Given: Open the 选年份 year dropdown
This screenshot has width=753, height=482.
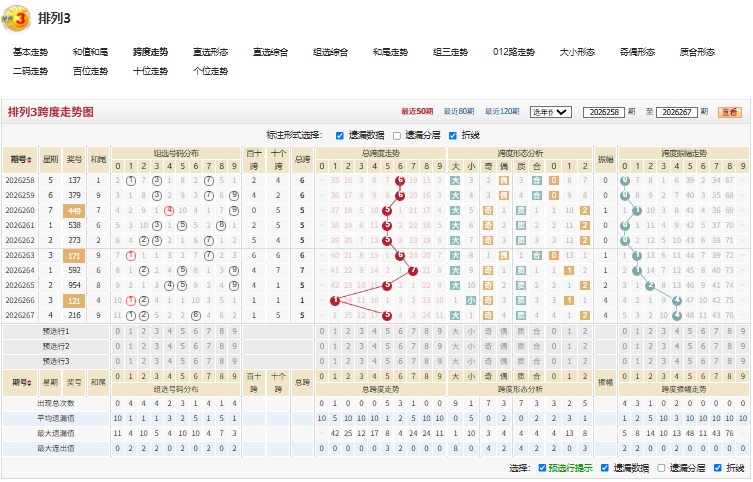Looking at the screenshot, I should tap(550, 112).
